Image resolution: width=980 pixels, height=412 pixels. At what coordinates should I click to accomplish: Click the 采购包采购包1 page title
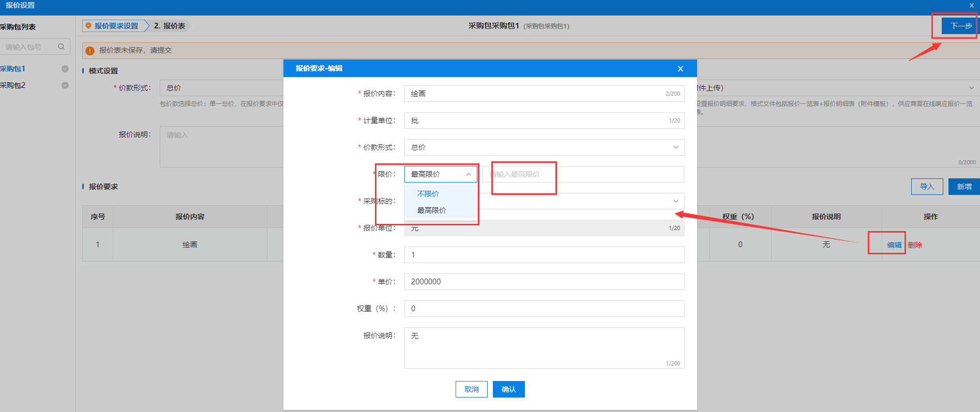point(493,26)
